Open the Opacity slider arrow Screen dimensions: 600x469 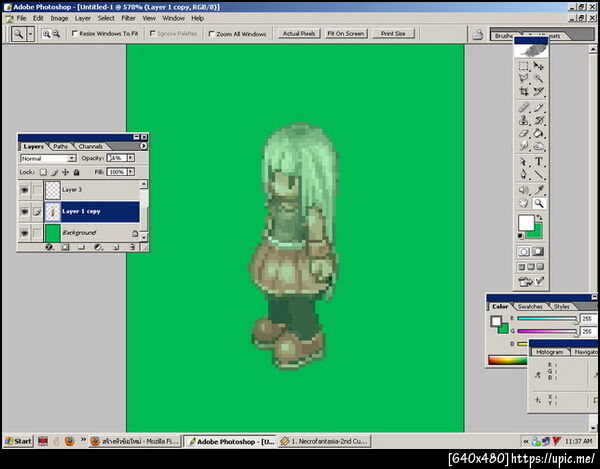[131, 158]
